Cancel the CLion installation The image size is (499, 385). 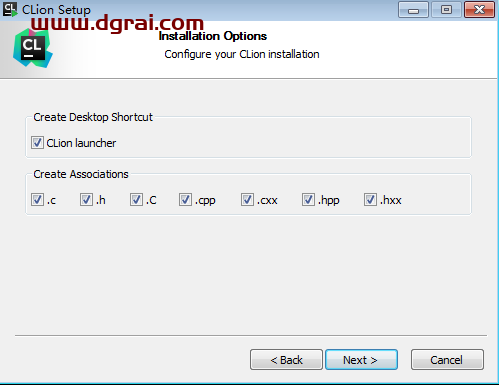447,360
